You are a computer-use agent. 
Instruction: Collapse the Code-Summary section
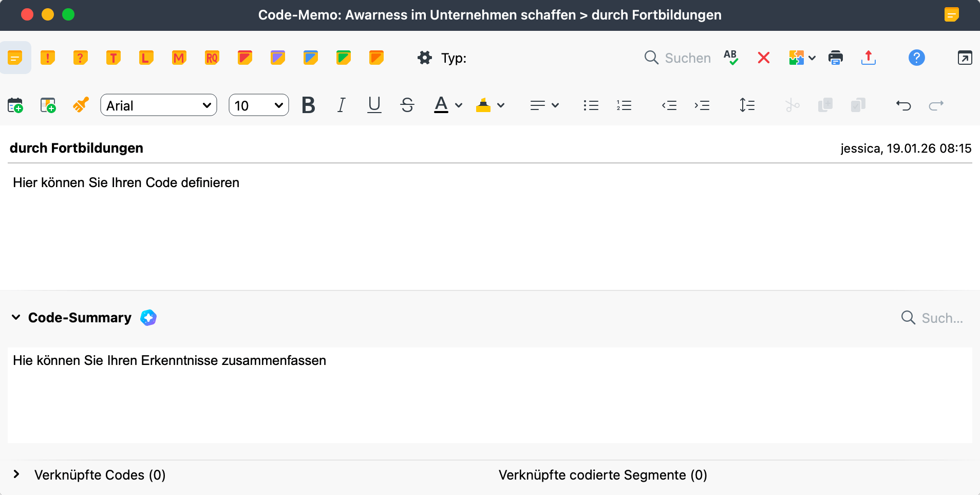[15, 317]
